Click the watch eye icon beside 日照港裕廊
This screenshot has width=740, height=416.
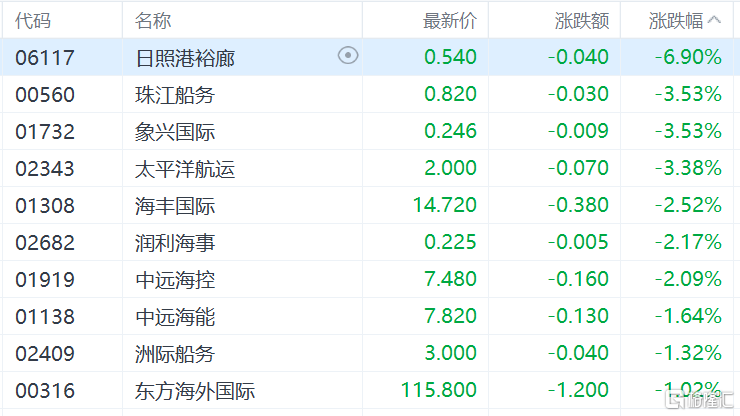pos(348,56)
